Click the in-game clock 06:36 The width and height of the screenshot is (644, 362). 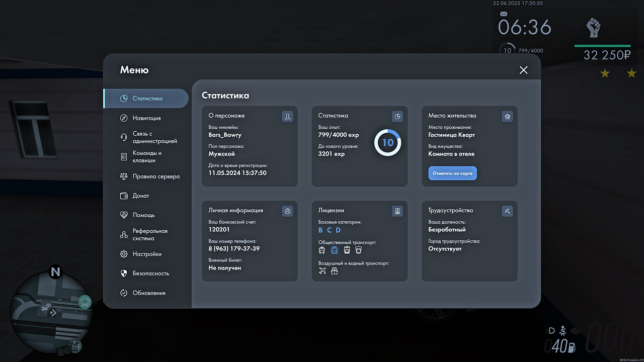tap(525, 27)
